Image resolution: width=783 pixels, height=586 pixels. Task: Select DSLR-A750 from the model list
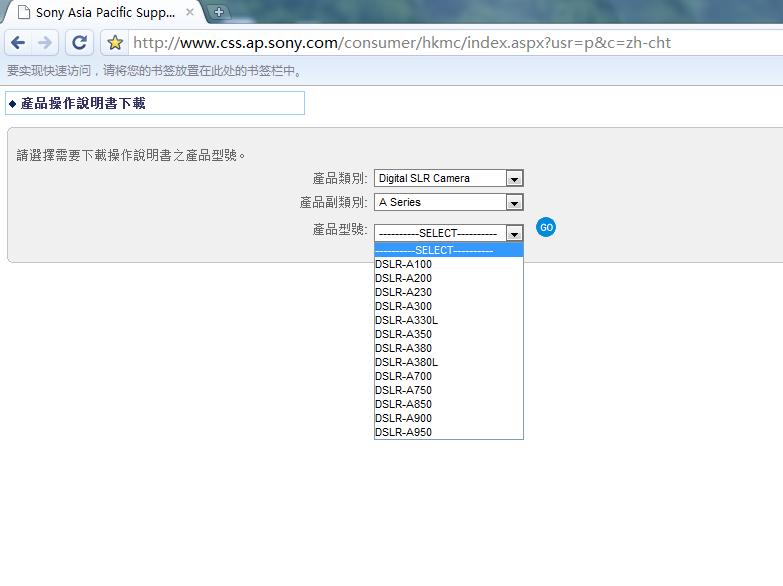[x=448, y=390]
